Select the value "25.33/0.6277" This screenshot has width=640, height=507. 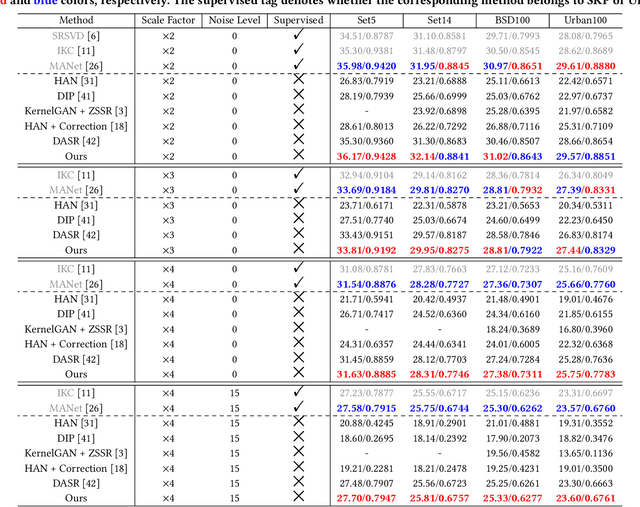click(x=512, y=498)
